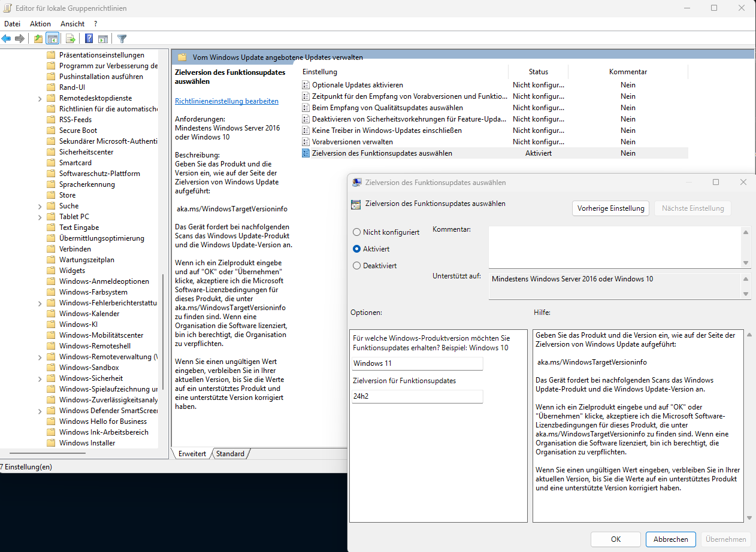Viewport: 756px width, 552px height.
Task: Click Unterstützt auf box scroll-down arrow
Action: (746, 294)
